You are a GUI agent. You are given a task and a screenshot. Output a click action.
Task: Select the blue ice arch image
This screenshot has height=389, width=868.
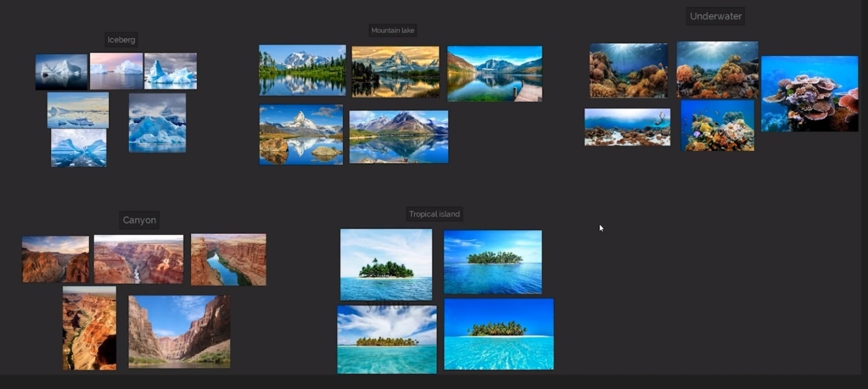(79, 148)
